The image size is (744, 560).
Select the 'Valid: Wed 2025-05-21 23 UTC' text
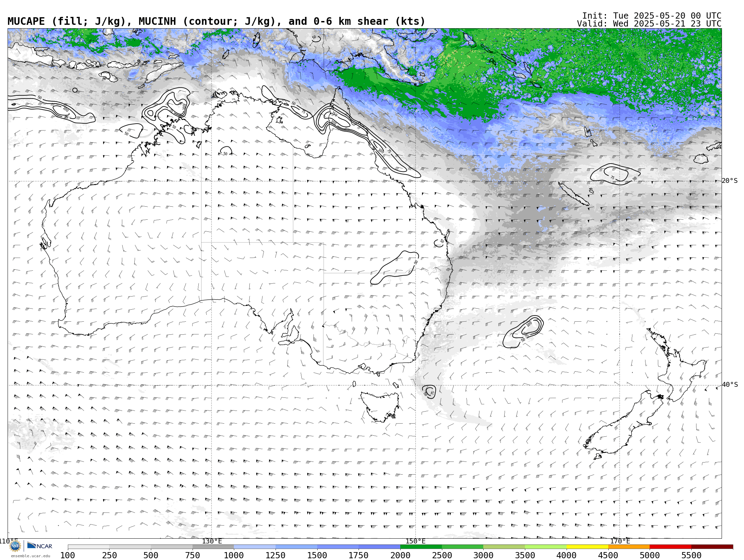coord(649,24)
